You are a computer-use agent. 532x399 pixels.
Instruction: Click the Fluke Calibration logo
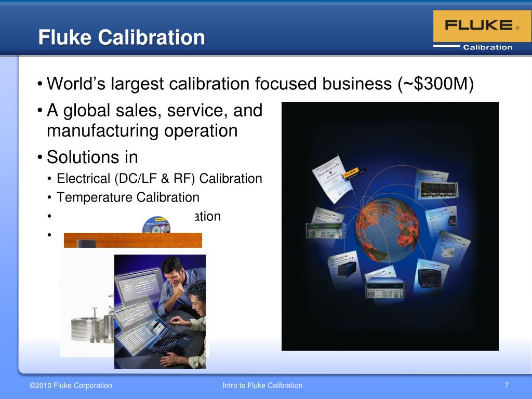click(482, 31)
